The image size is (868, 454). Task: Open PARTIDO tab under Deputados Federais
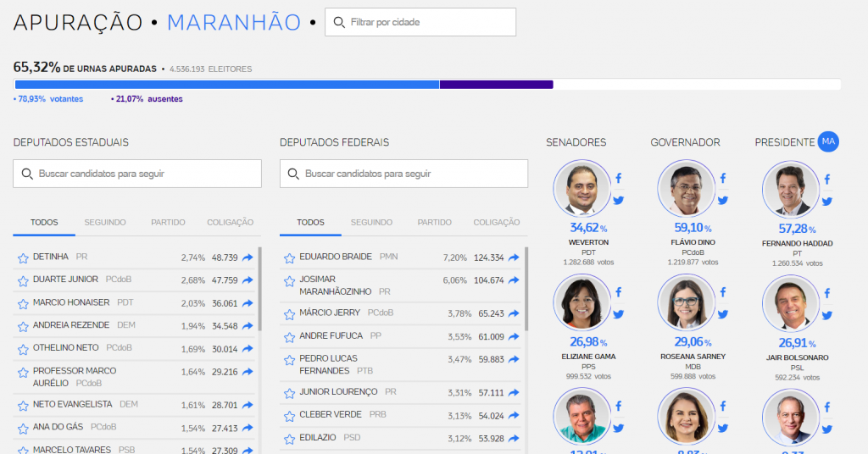pyautogui.click(x=435, y=222)
